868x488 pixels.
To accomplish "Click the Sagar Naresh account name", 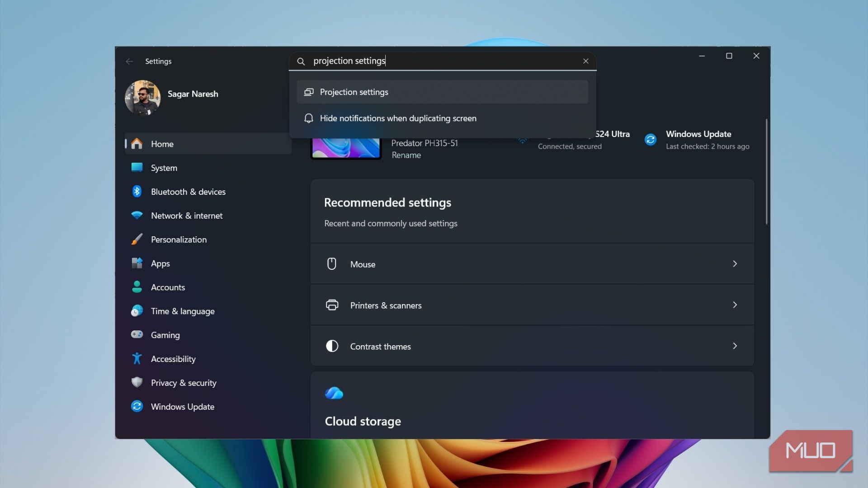I will pyautogui.click(x=193, y=94).
